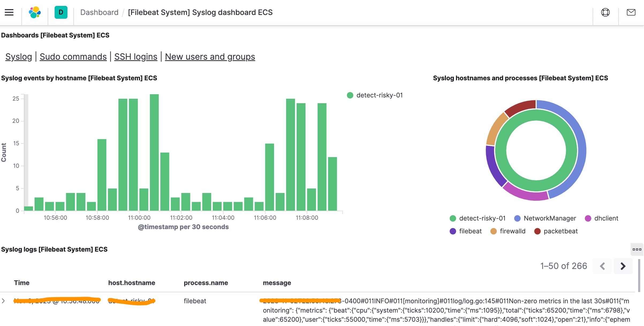Click the Dashboard breadcrumb
The height and width of the screenshot is (326, 644).
(99, 12)
